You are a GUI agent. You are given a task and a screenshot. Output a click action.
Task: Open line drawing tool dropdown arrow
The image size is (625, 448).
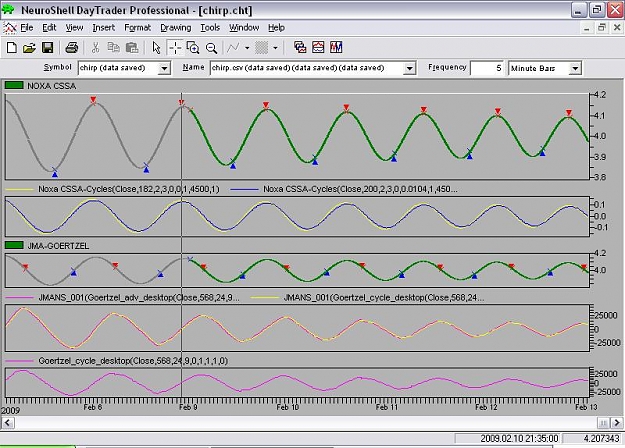pos(247,48)
